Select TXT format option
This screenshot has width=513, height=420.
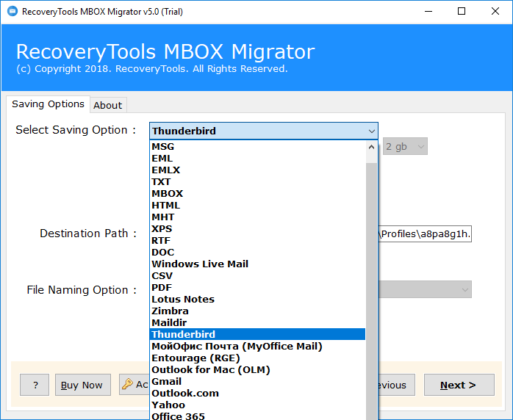(257, 182)
